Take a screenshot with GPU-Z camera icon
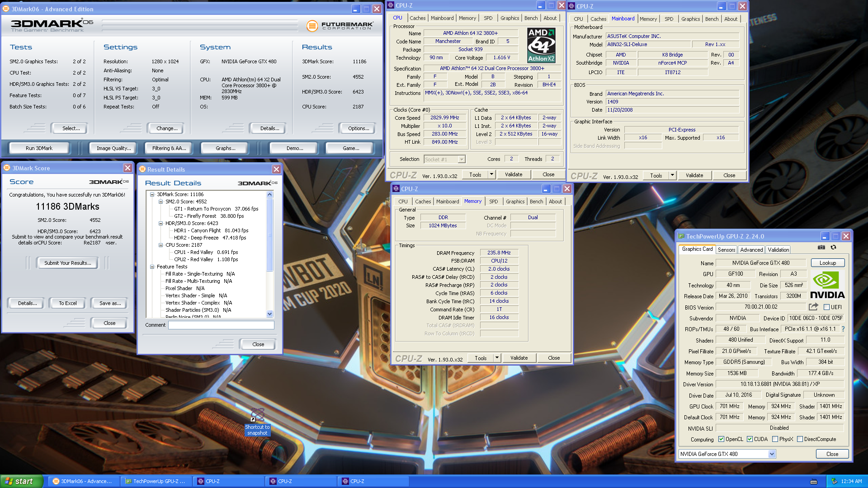 coord(821,247)
